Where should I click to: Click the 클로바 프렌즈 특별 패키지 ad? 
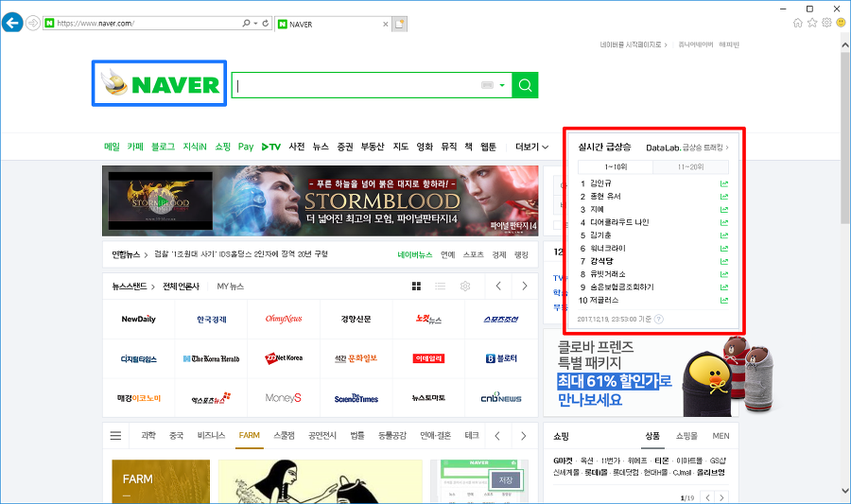point(641,373)
